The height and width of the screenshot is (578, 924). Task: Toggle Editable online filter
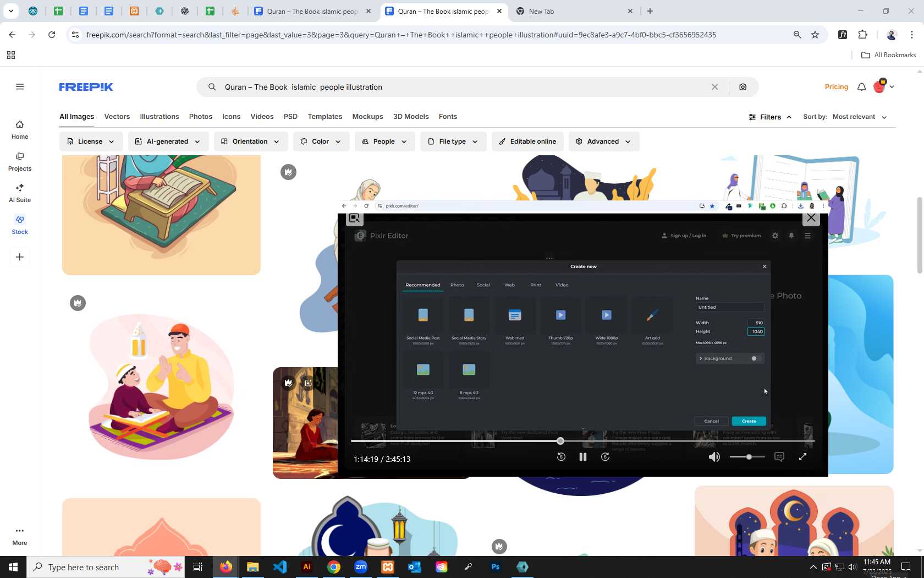point(527,141)
